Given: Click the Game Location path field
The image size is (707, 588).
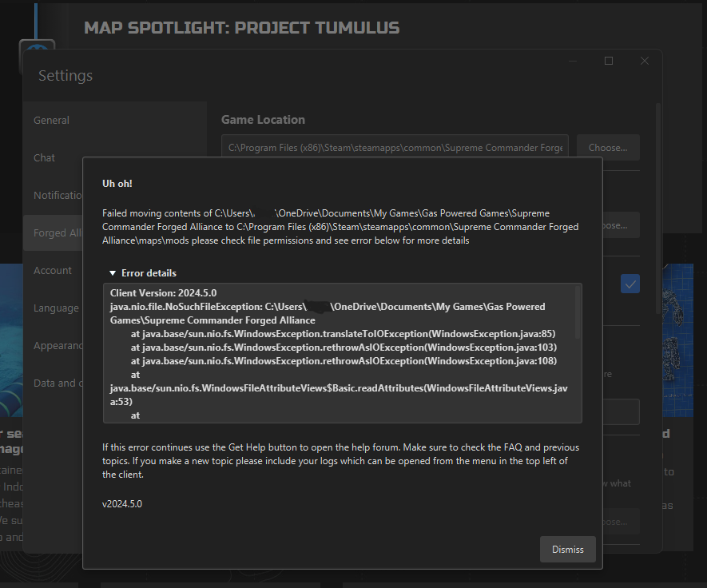Looking at the screenshot, I should coord(395,148).
